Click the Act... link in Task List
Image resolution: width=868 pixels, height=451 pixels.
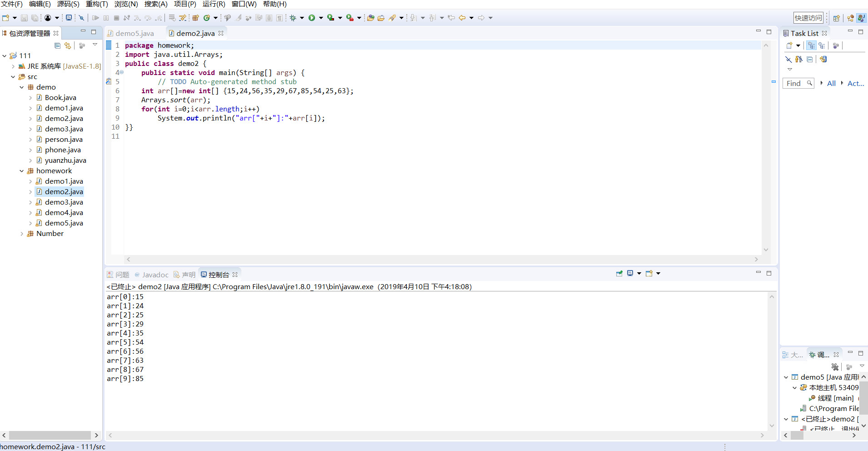(x=856, y=83)
